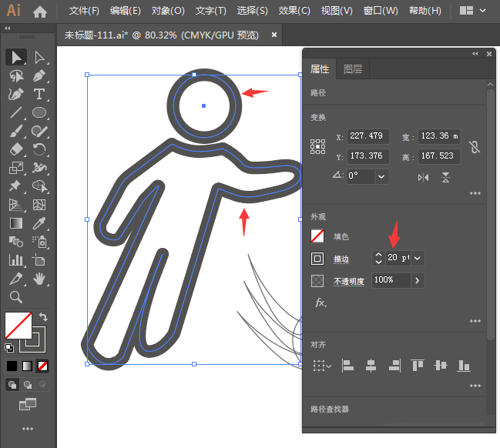Choose the Line Segment tool
This screenshot has width=500, height=448.
click(16, 113)
